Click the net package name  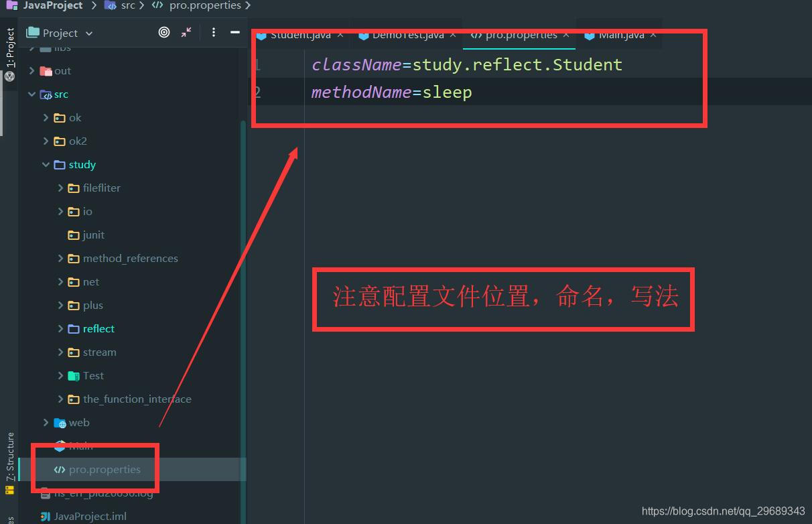coord(90,281)
